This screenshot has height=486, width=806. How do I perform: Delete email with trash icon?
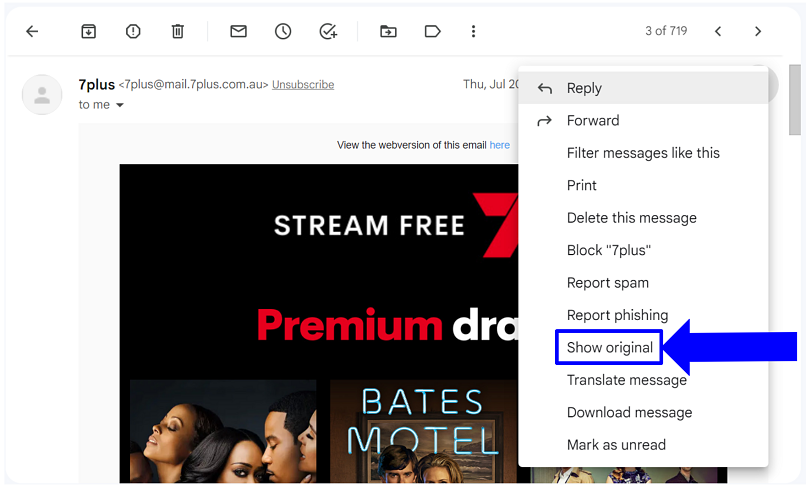(x=177, y=31)
